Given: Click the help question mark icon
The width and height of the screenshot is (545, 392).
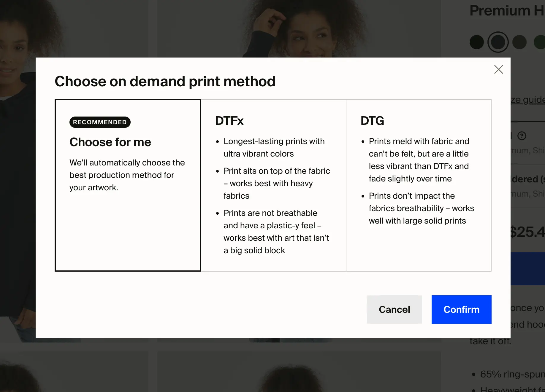Looking at the screenshot, I should (x=522, y=136).
